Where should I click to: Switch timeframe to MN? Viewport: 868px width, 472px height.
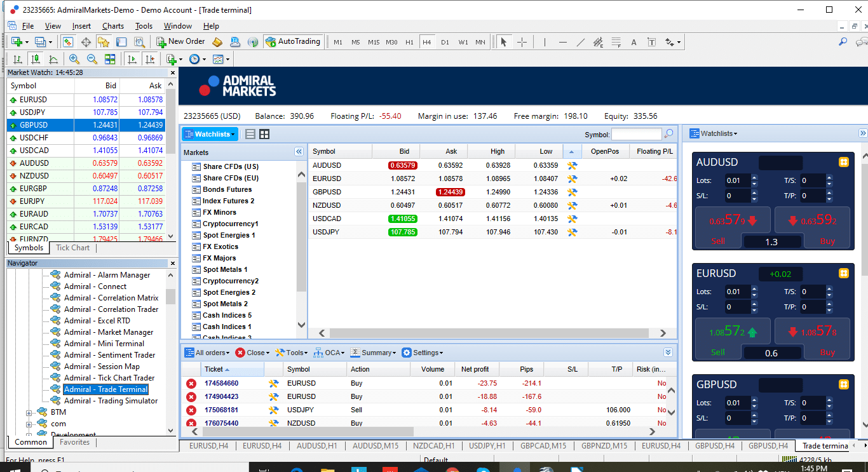(x=480, y=43)
